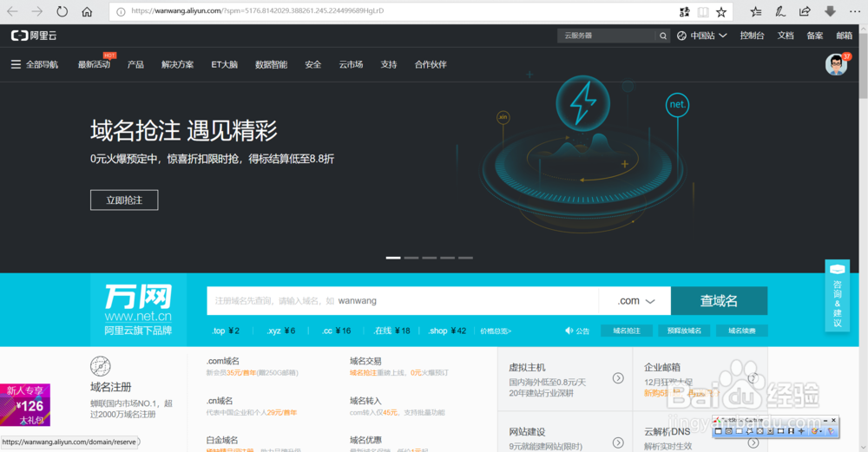Open the ET大脑 menu
The height and width of the screenshot is (452, 868).
point(224,65)
